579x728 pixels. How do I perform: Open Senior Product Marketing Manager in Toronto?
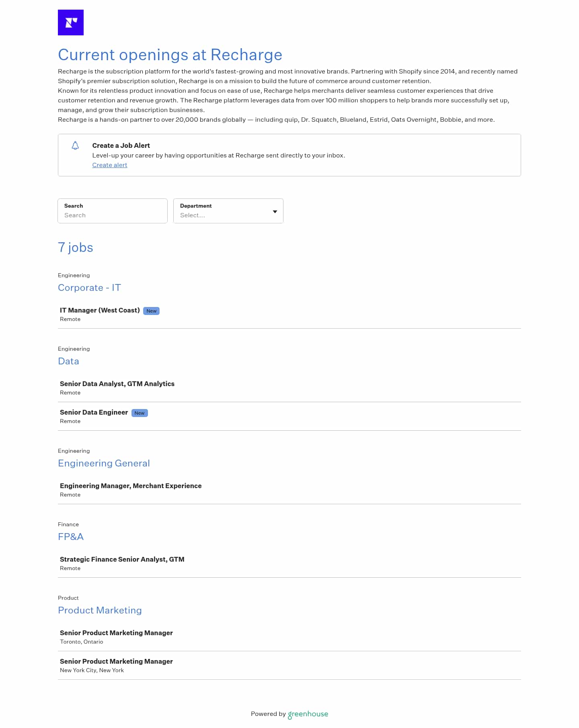pyautogui.click(x=116, y=633)
